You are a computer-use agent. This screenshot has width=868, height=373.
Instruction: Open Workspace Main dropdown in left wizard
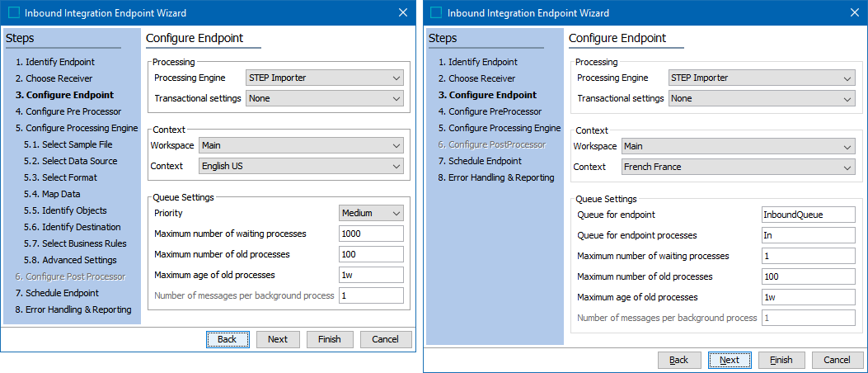pos(301,146)
